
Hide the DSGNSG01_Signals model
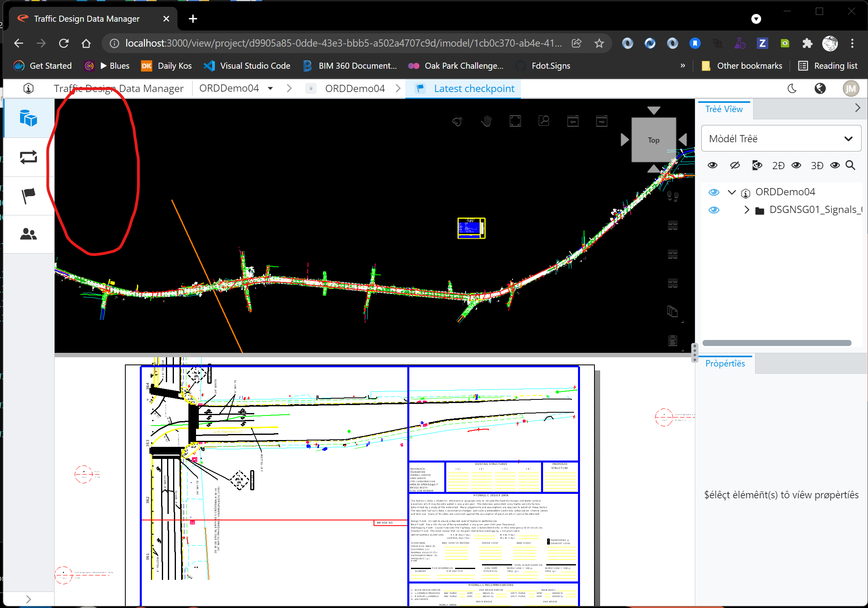pos(715,209)
